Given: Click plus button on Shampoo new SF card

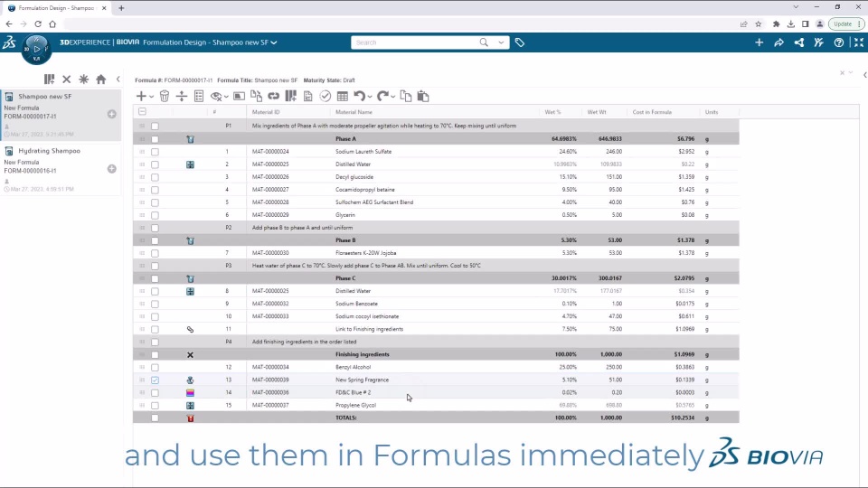Looking at the screenshot, I should 112,114.
